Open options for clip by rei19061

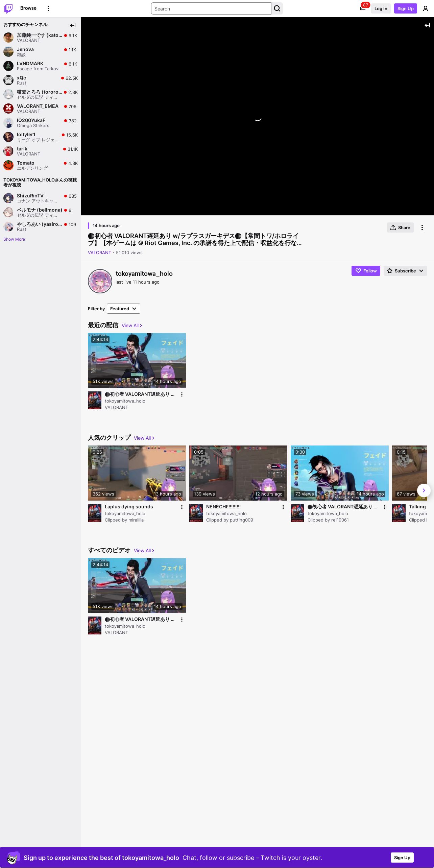(385, 507)
